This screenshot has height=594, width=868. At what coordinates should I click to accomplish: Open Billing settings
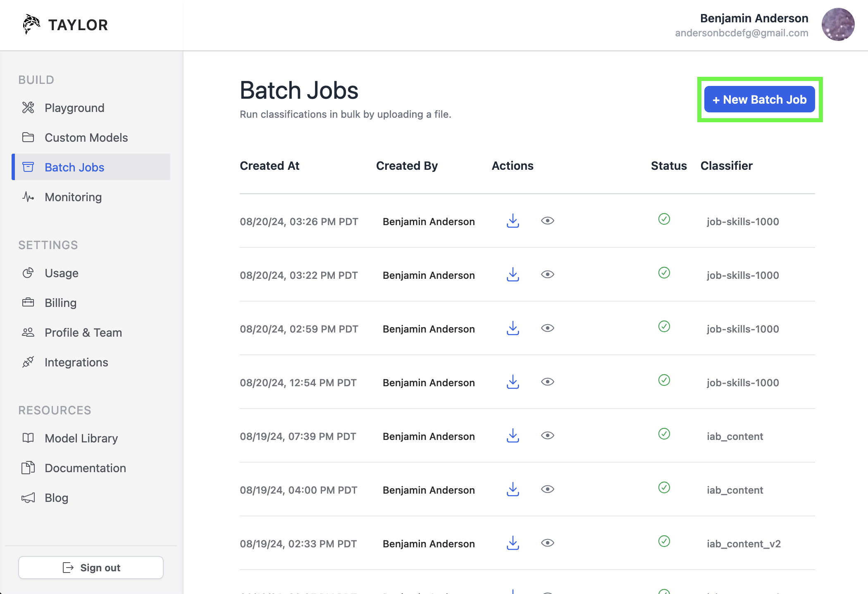tap(91, 302)
